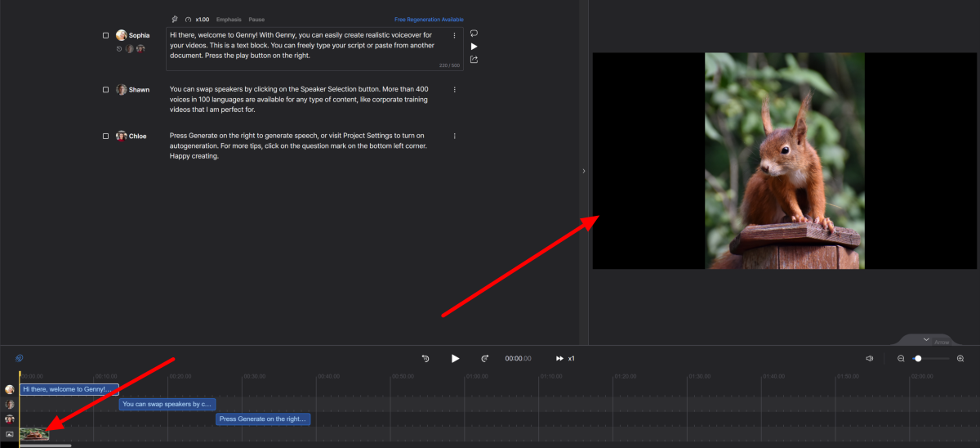The width and height of the screenshot is (980, 448).
Task: Click the export icon beside Sophia's block
Action: coord(474,60)
